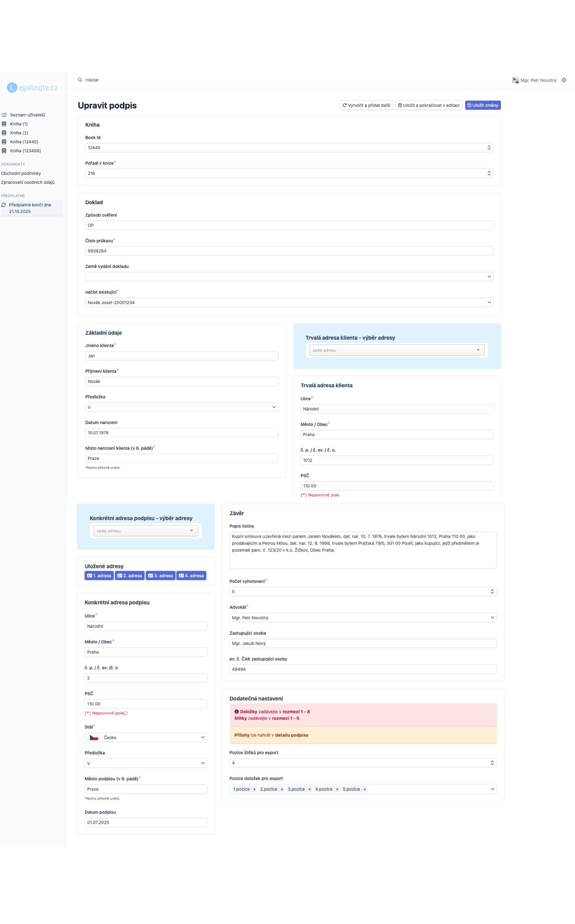Expand the Stát dropdown showing Česko
Screen dimensions: 575x924
pyautogui.click(x=146, y=737)
